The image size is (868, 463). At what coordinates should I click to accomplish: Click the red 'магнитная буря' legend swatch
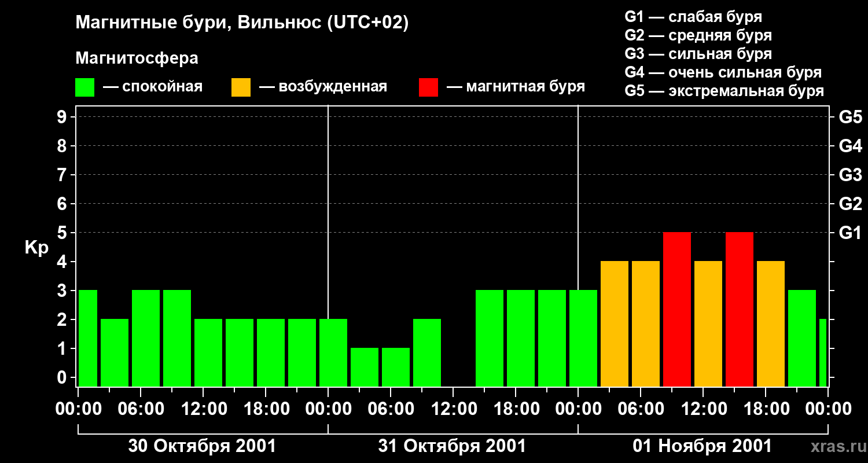[x=428, y=87]
